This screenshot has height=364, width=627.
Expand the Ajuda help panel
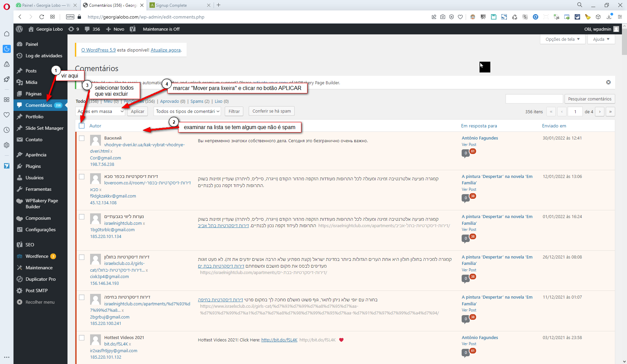pyautogui.click(x=601, y=39)
